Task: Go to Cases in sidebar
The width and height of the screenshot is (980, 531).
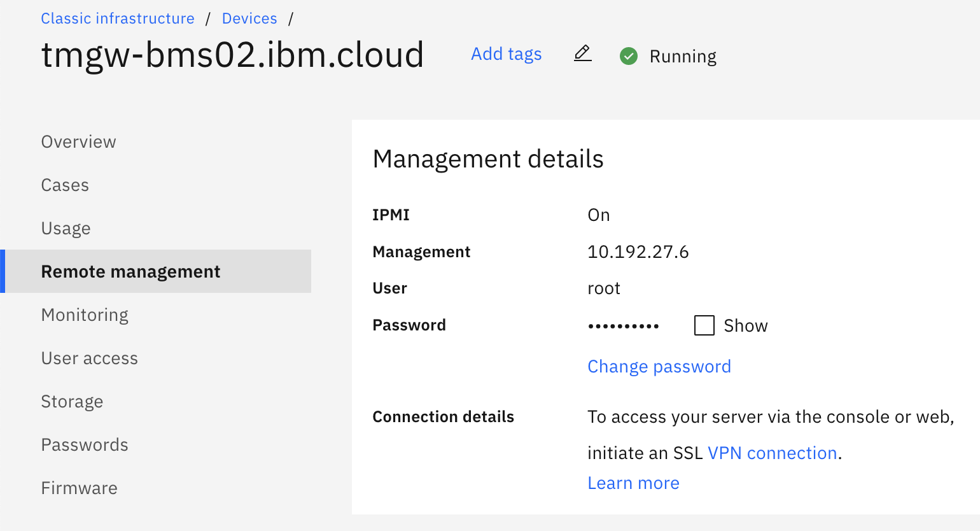Action: pyautogui.click(x=65, y=185)
